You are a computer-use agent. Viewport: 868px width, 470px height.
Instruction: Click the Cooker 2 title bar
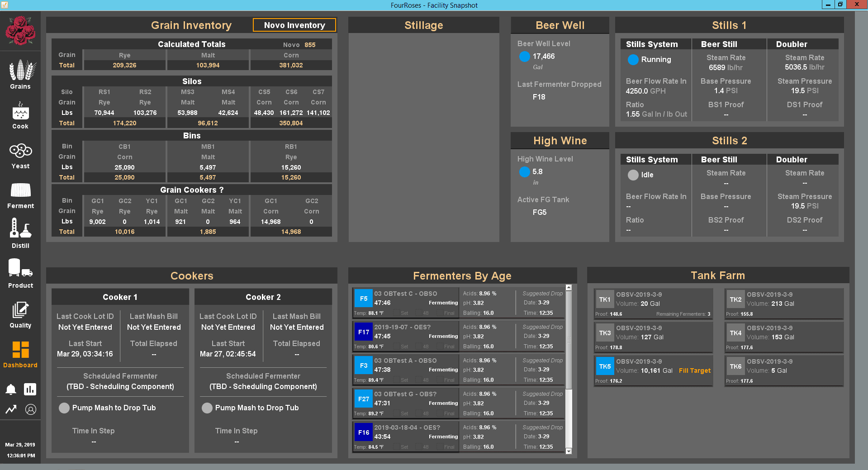tap(263, 297)
